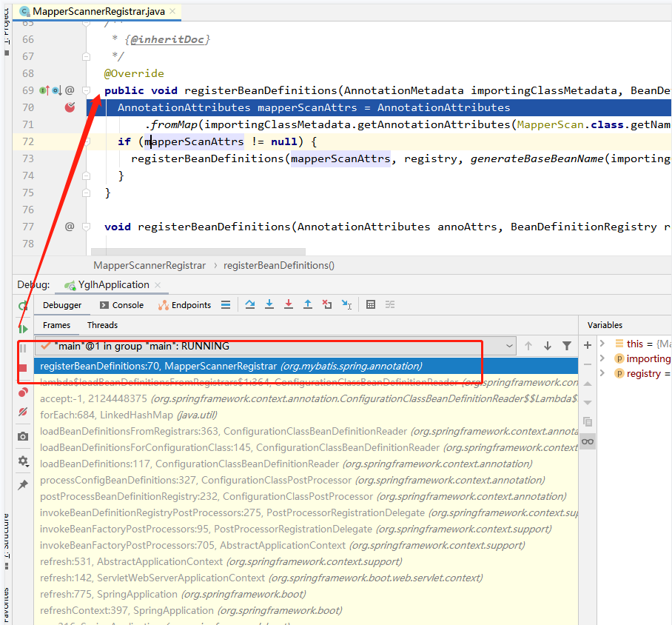The height and width of the screenshot is (625, 672).
Task: Open the Endpoints tab
Action: point(185,305)
